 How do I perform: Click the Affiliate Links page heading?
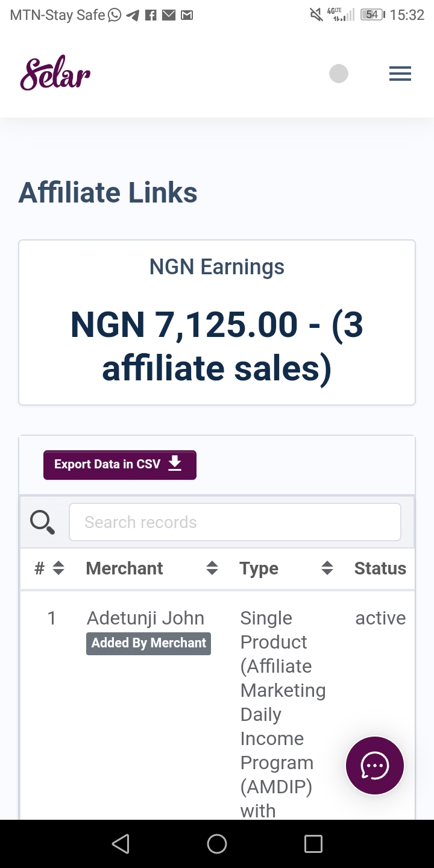point(108,192)
